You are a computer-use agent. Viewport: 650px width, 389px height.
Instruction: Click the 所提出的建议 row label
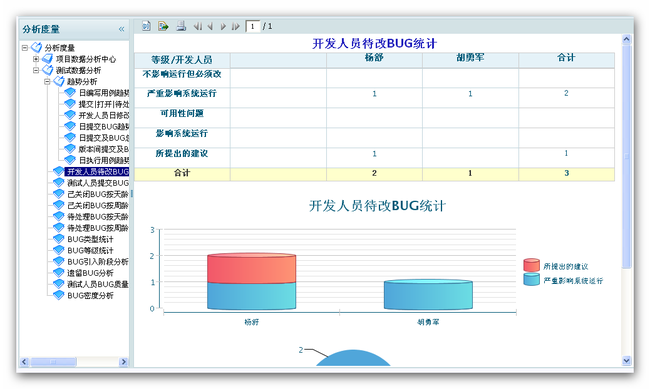182,153
